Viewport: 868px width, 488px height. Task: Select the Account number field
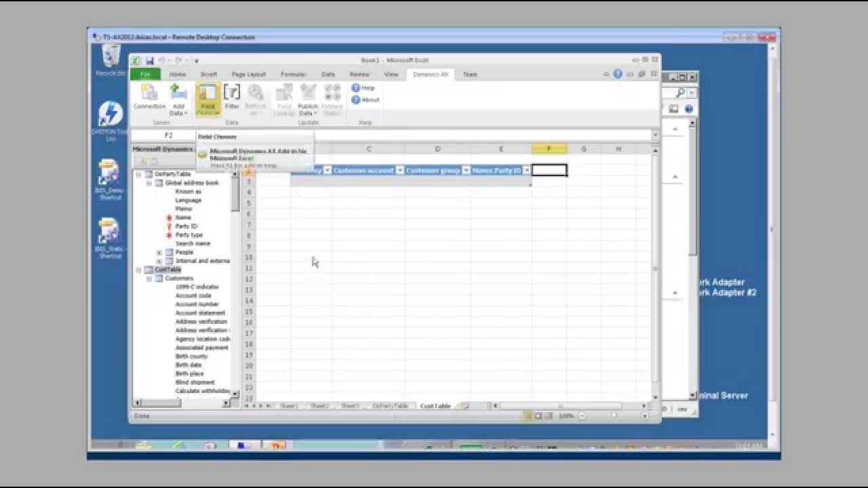point(197,304)
